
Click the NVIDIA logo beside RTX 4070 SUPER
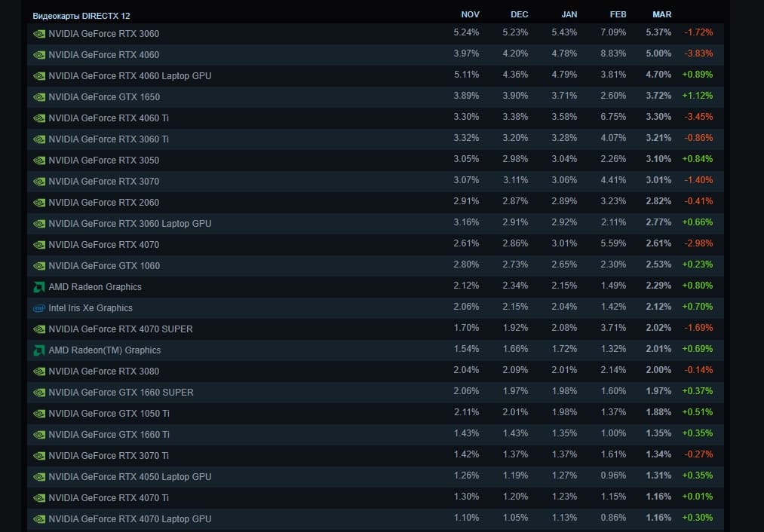[39, 329]
